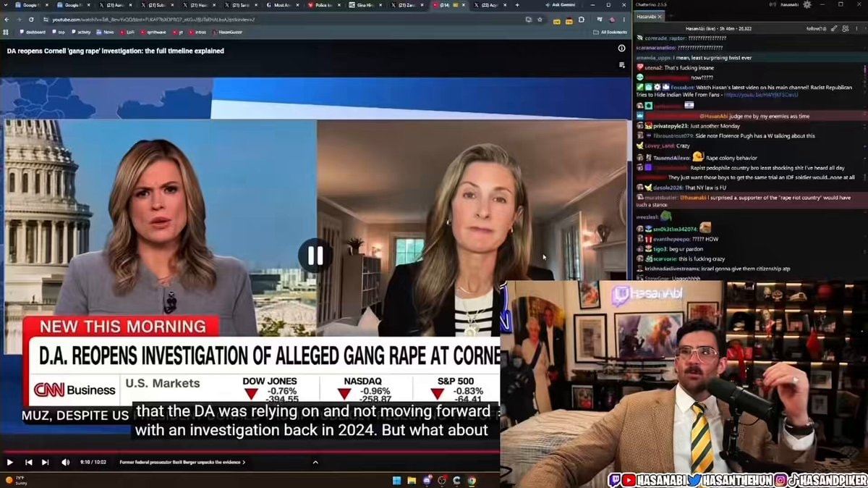Open the playlist queue icon on the video
The width and height of the screenshot is (868, 488).
point(621,65)
